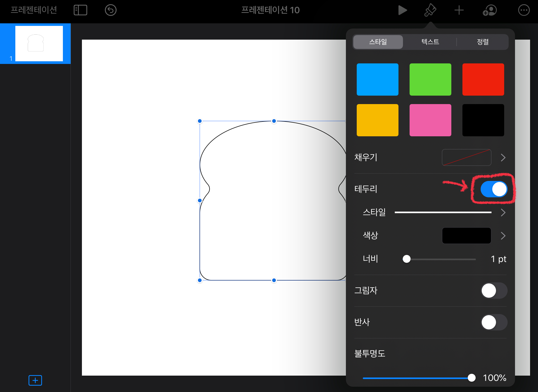Add a new slide
This screenshot has width=538, height=392.
35,380
